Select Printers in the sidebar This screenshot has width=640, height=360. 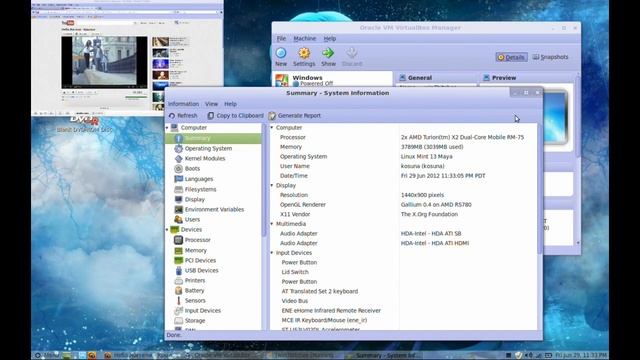[x=195, y=280]
